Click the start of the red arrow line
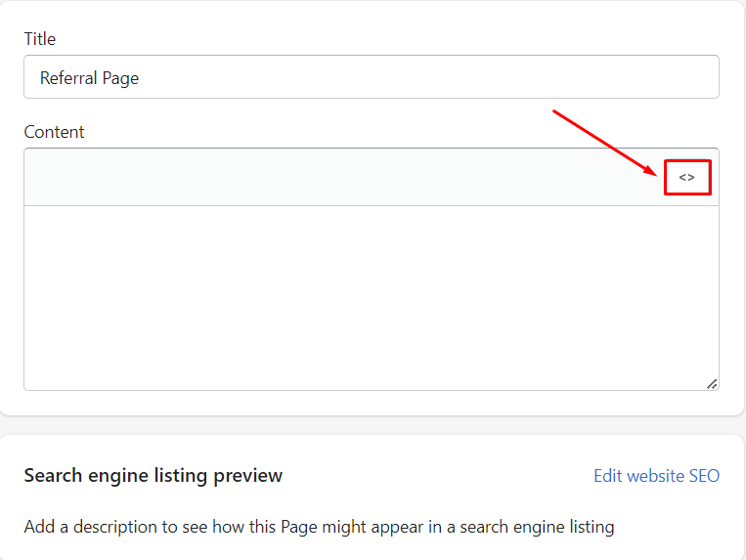746x560 pixels. coord(555,111)
